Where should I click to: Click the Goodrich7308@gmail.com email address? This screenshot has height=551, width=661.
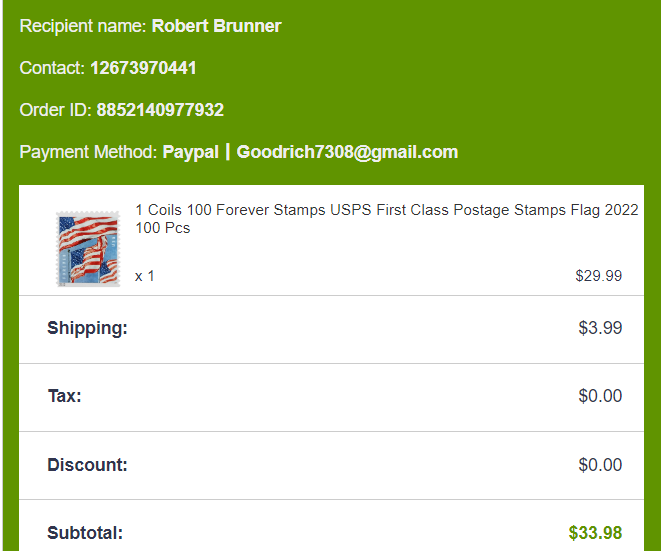click(x=347, y=152)
